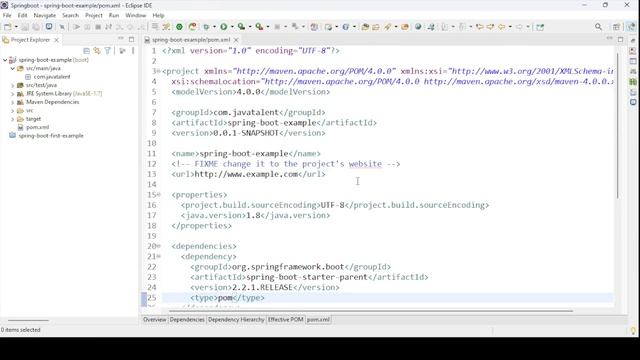The width and height of the screenshot is (640, 360).
Task: Toggle Link with Editor in Project Explorer
Action: coord(97,51)
